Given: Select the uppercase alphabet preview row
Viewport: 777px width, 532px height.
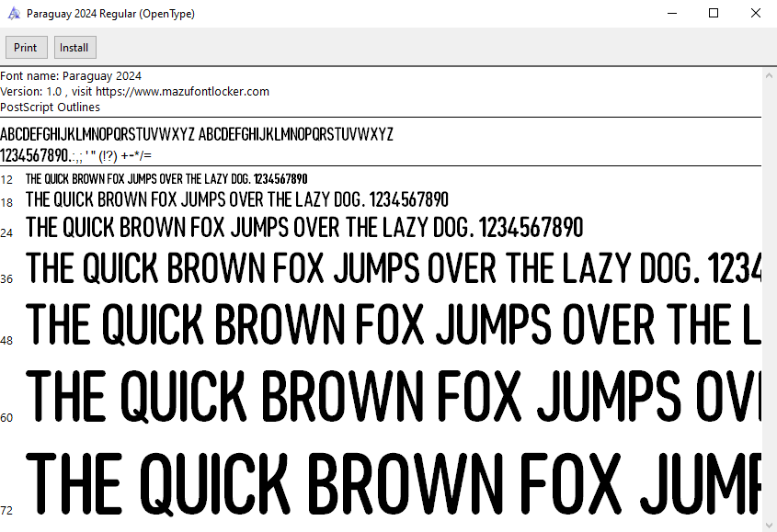Looking at the screenshot, I should tap(197, 133).
